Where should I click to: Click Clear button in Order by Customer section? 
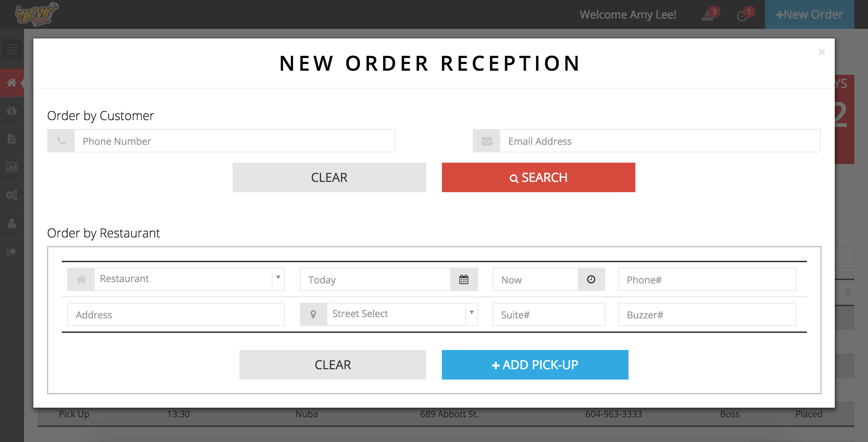(x=329, y=177)
